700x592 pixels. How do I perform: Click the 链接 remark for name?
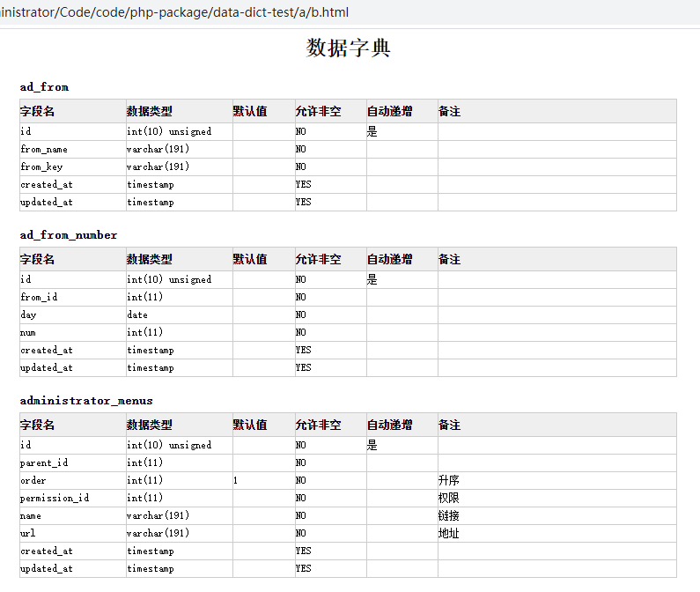[x=449, y=515]
